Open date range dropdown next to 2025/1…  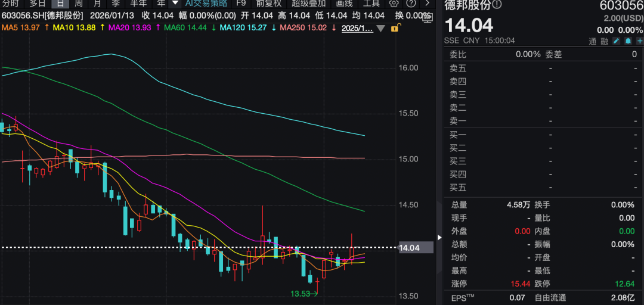(x=380, y=28)
